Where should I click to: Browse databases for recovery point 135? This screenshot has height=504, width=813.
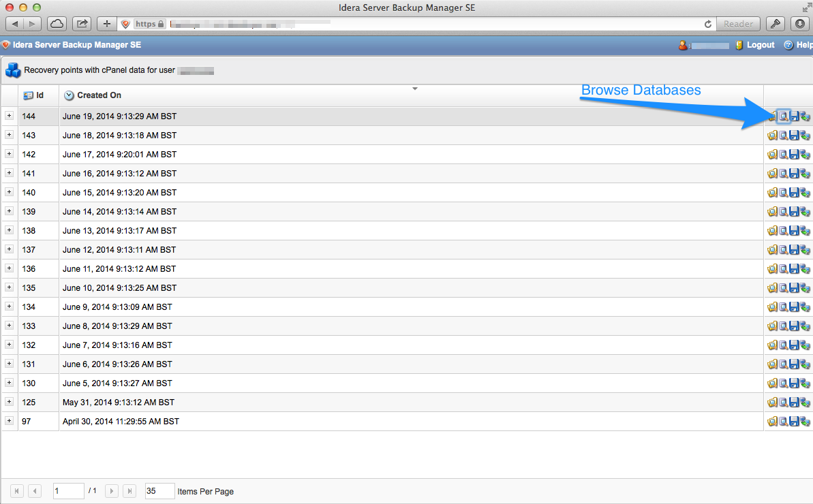pos(784,288)
